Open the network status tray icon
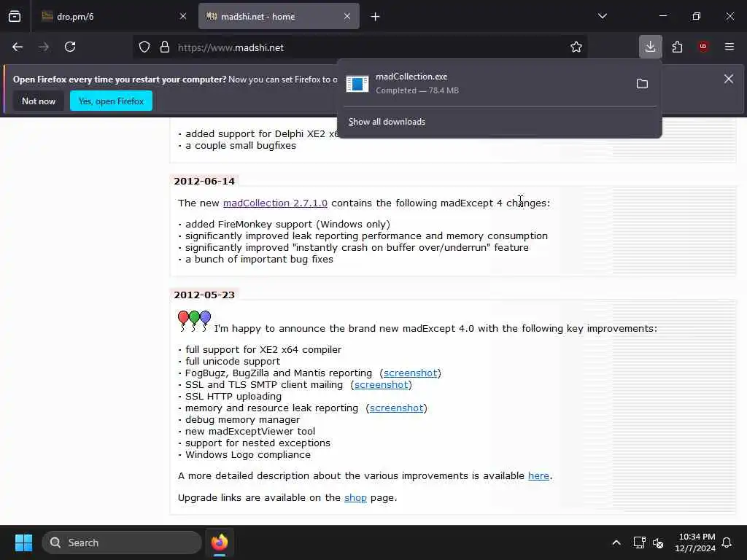Image resolution: width=747 pixels, height=560 pixels. (639, 542)
